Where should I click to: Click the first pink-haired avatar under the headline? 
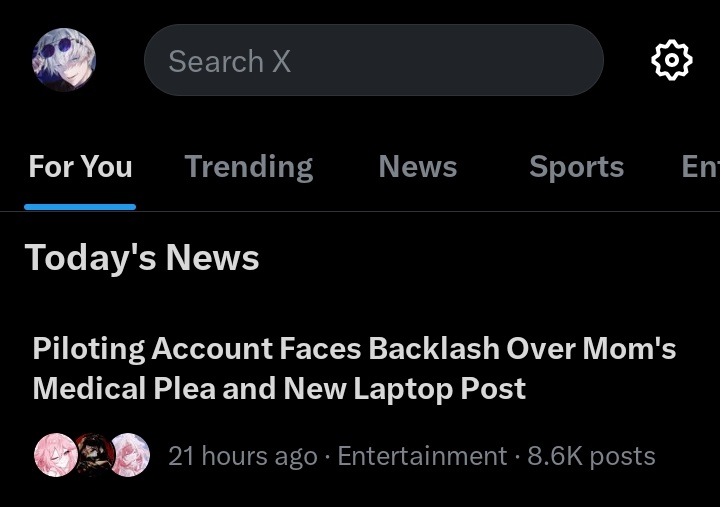pos(56,455)
